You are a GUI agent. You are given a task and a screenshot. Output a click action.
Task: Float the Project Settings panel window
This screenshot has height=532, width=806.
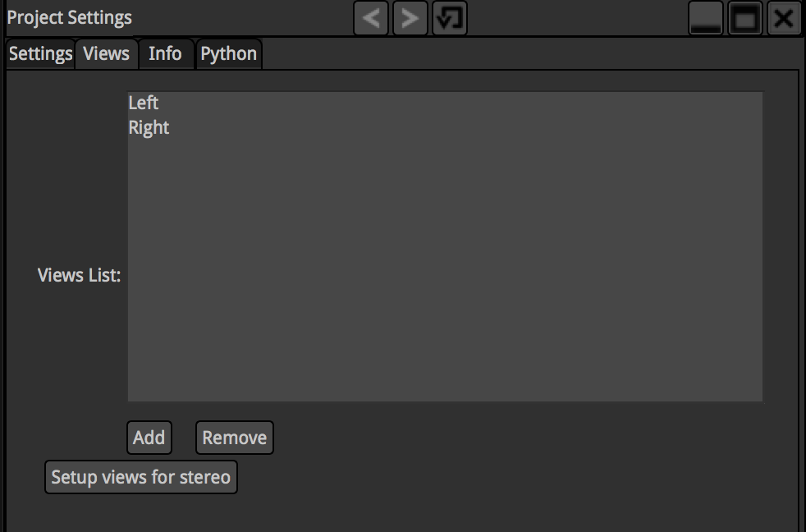pos(745,18)
